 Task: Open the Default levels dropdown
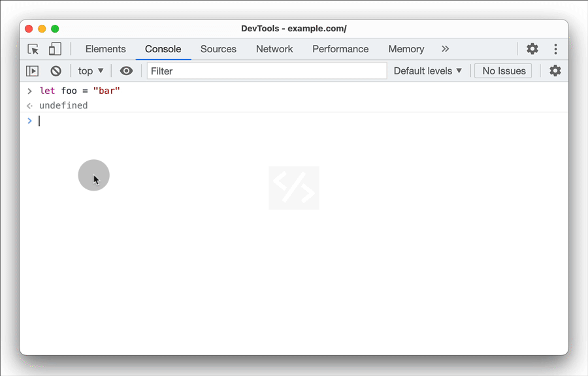click(427, 70)
